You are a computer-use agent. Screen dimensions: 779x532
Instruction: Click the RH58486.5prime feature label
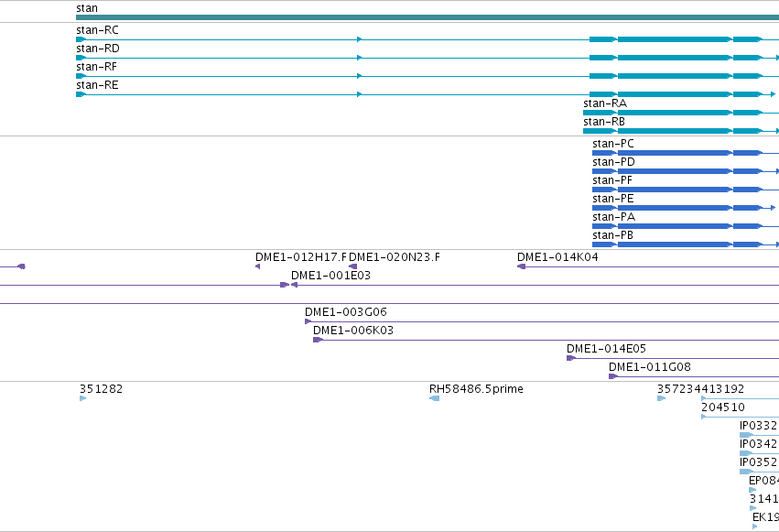click(476, 389)
